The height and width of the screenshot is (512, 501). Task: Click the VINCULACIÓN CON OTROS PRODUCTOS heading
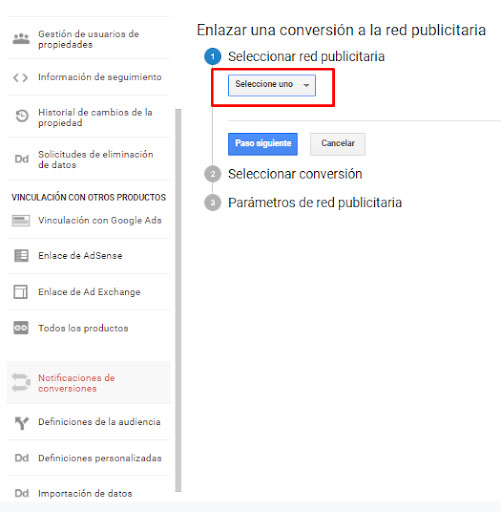89,197
